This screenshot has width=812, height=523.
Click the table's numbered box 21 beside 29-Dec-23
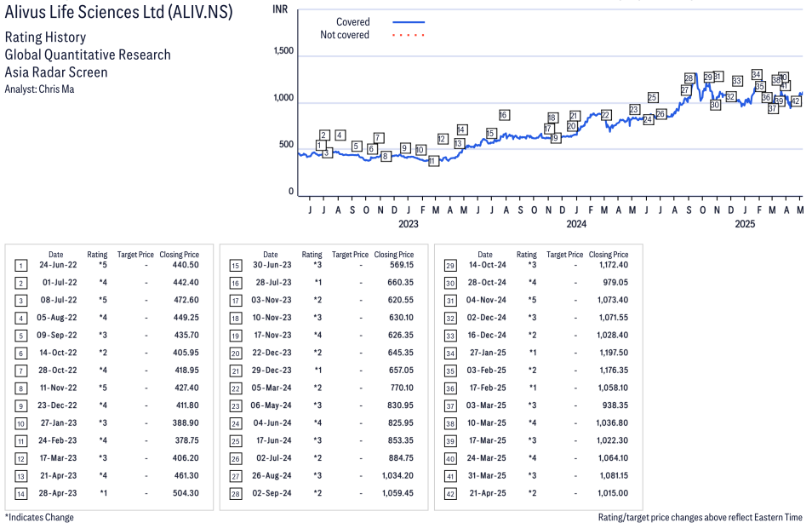[x=236, y=371]
